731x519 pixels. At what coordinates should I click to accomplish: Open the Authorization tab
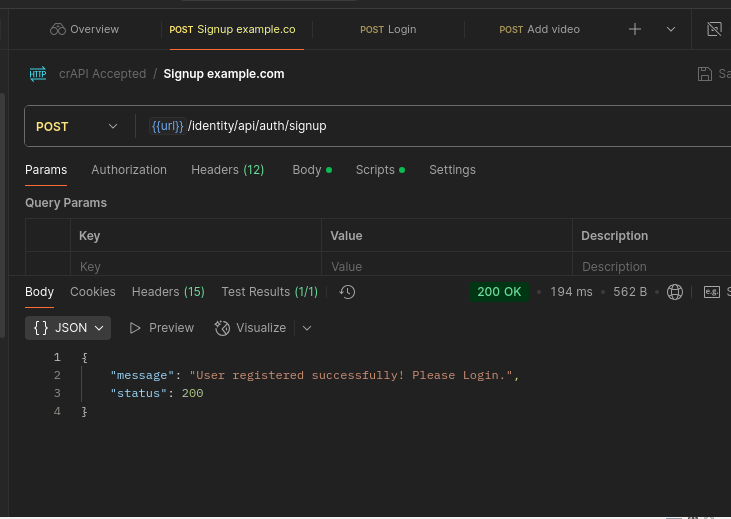[x=129, y=170]
